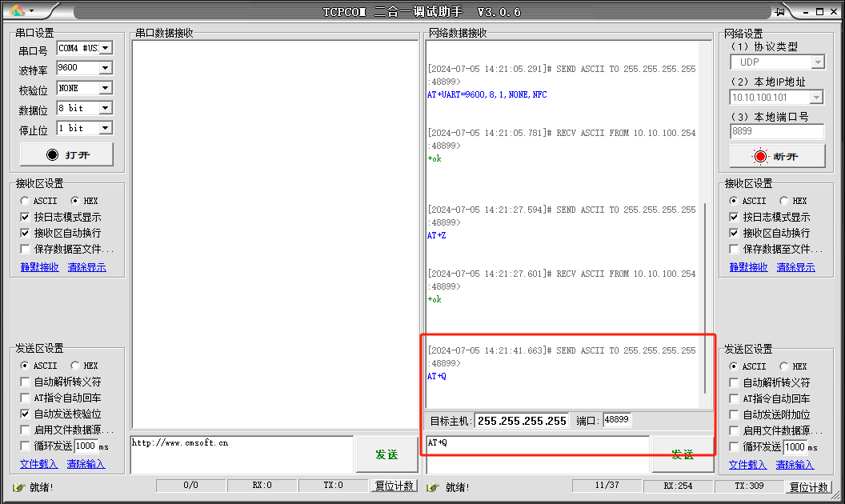This screenshot has width=845, height=504.
Task: Click the serial port status icon beside left 就绪
Action: click(18, 486)
